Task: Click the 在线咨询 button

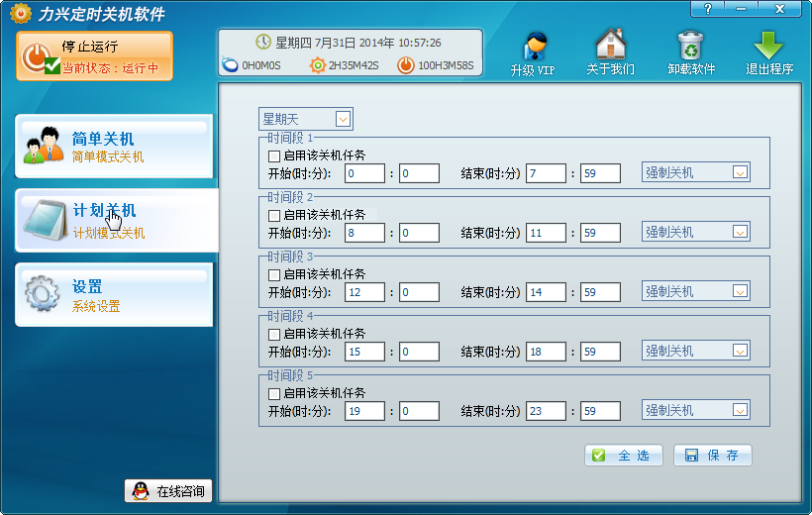Action: (x=168, y=490)
